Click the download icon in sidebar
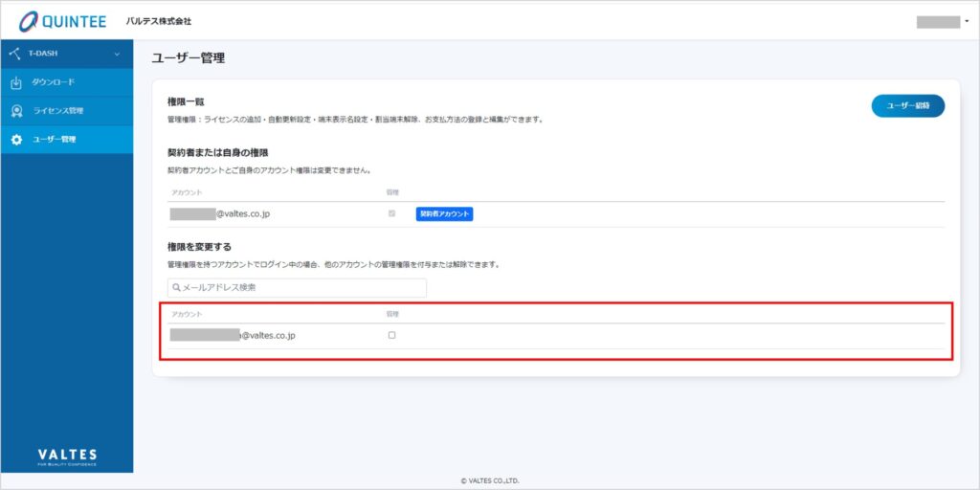 16,82
